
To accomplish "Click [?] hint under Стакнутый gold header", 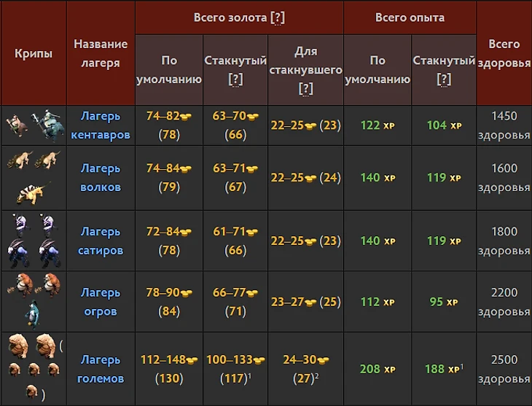I will tap(235, 79).
